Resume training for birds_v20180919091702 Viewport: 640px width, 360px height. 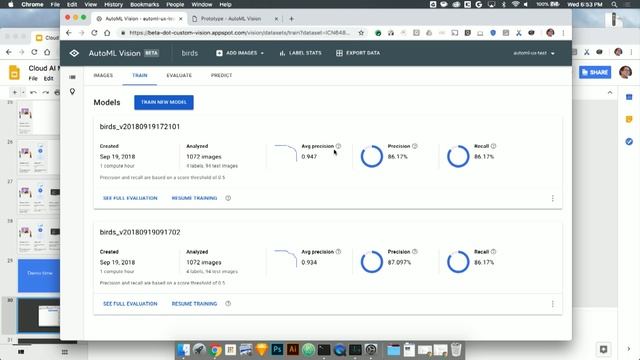(x=194, y=304)
